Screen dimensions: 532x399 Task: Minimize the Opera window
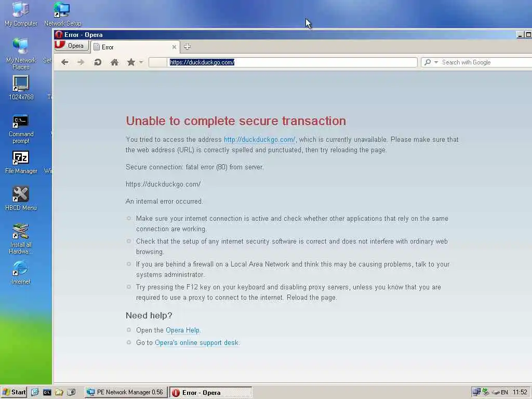pyautogui.click(x=520, y=35)
